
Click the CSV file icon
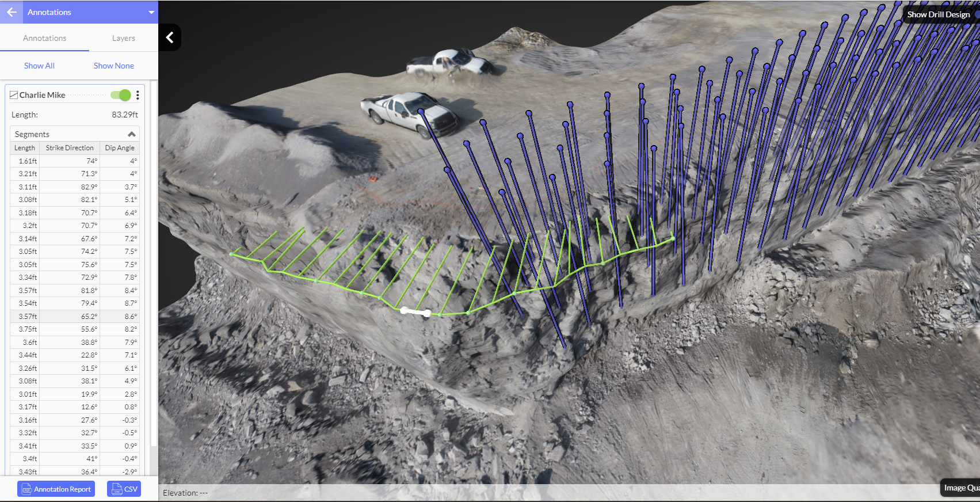tap(116, 489)
